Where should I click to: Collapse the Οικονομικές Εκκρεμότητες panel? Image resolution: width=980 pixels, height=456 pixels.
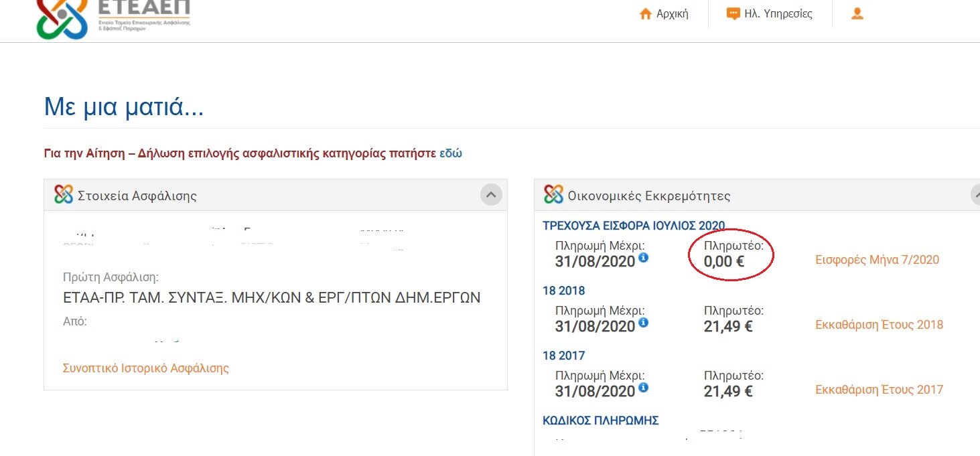coord(976,195)
